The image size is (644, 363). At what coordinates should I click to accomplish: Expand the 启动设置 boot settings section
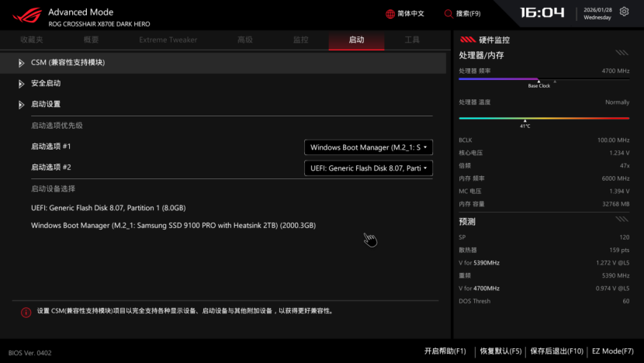(45, 104)
